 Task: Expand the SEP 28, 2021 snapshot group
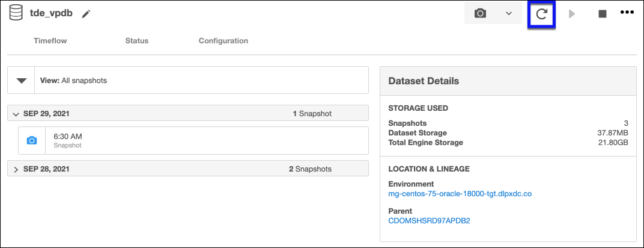pyautogui.click(x=16, y=170)
